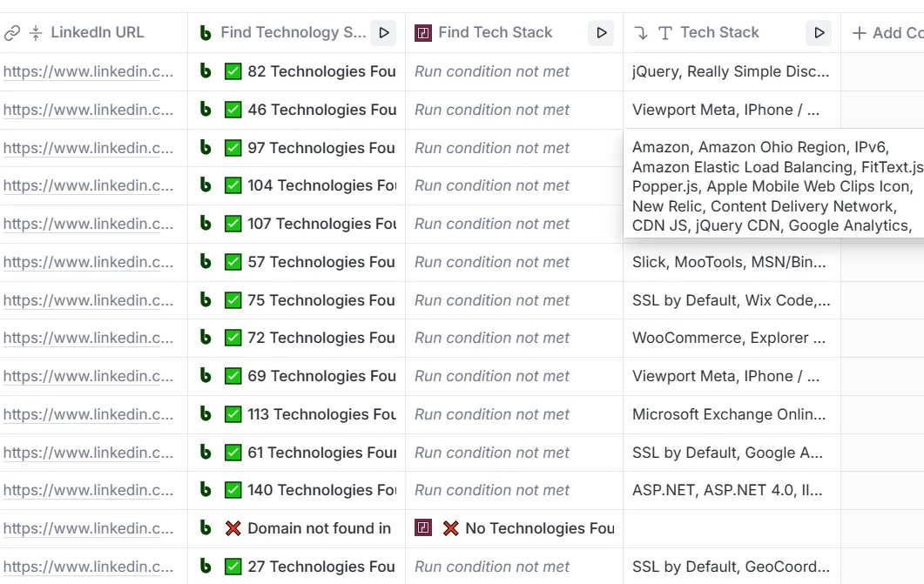This screenshot has height=584, width=924.
Task: Select the Slick, MooTools, MSN/Bin... cell
Action: click(732, 262)
